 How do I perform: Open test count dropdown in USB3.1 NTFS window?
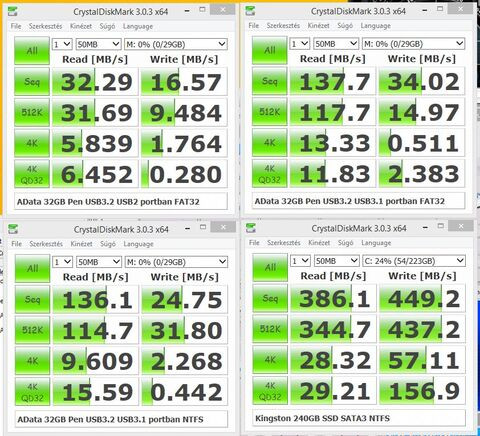click(x=62, y=262)
